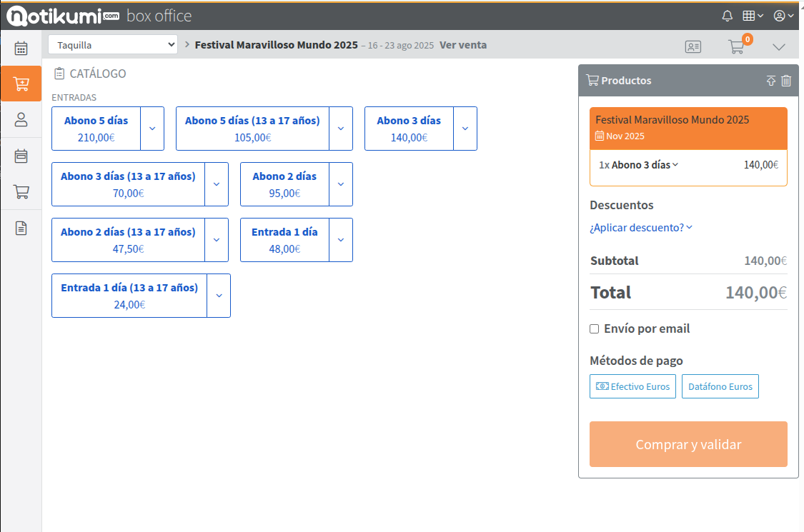The height and width of the screenshot is (532, 804).
Task: Add Abono 2 días ticket to cart
Action: (x=284, y=184)
